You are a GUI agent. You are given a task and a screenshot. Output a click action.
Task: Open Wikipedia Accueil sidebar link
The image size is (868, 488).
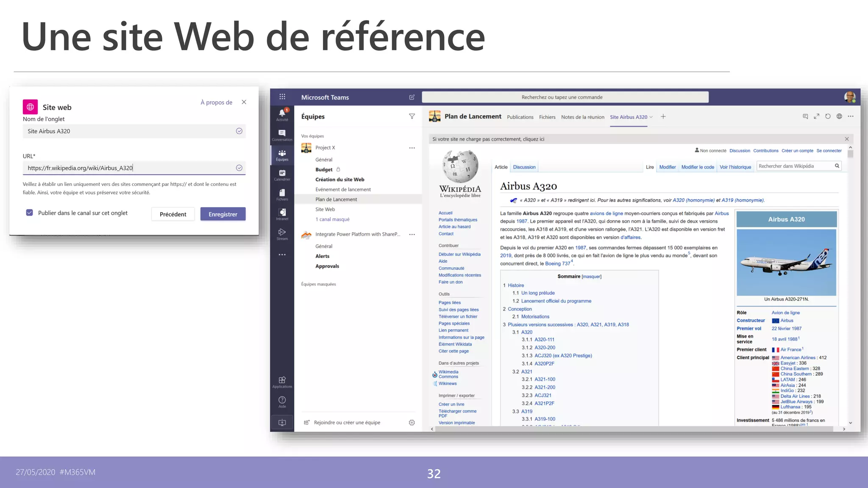pos(445,213)
